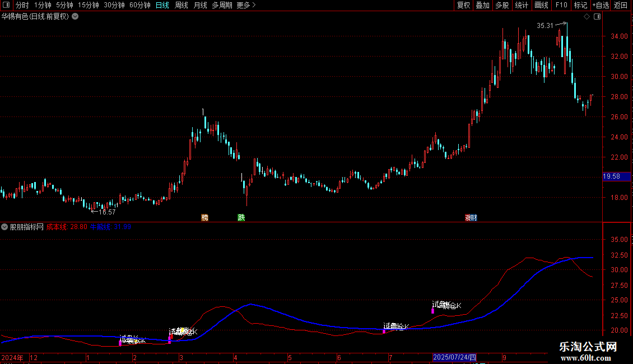
Task: Click month 3 on the time axis
Action: [x=181, y=357]
